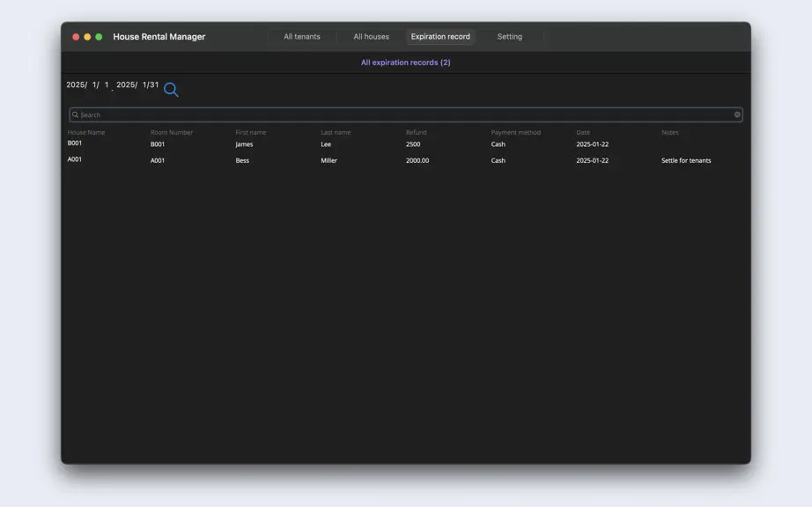Select end date field 2025/1/31
This screenshot has height=507, width=812.
pos(137,84)
